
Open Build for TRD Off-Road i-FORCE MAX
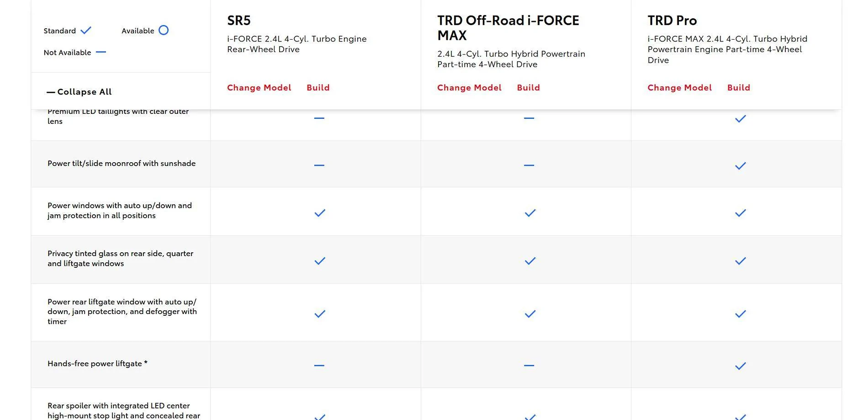click(528, 88)
